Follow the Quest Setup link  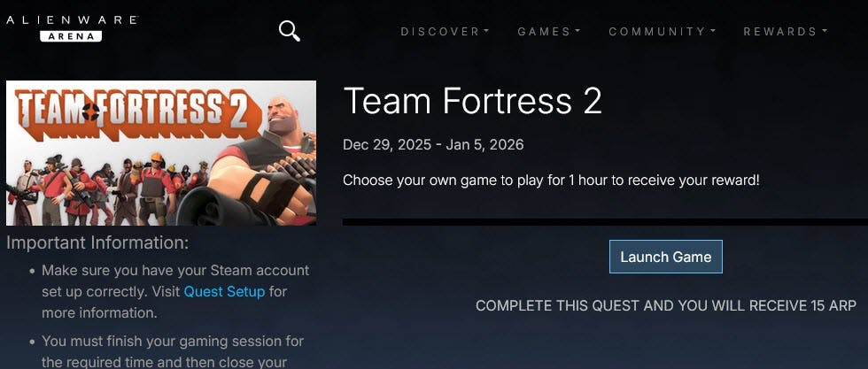pyautogui.click(x=224, y=291)
